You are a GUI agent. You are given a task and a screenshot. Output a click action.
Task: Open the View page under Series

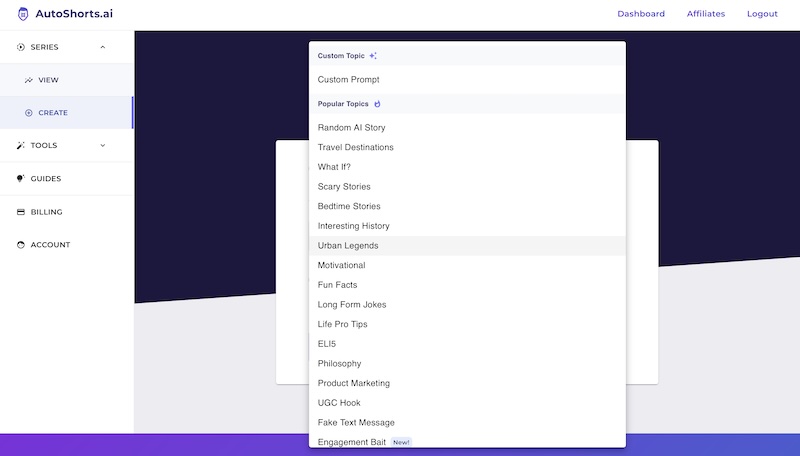coord(67,80)
